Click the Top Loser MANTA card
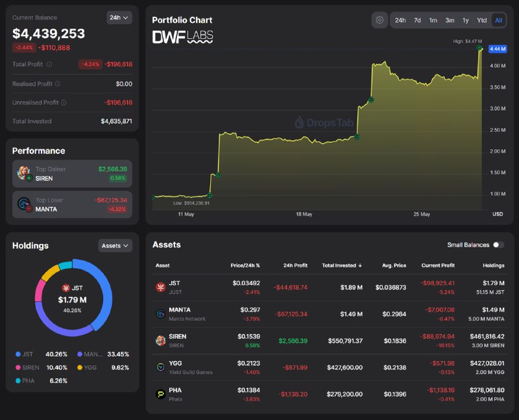The image size is (519, 420). [x=72, y=204]
